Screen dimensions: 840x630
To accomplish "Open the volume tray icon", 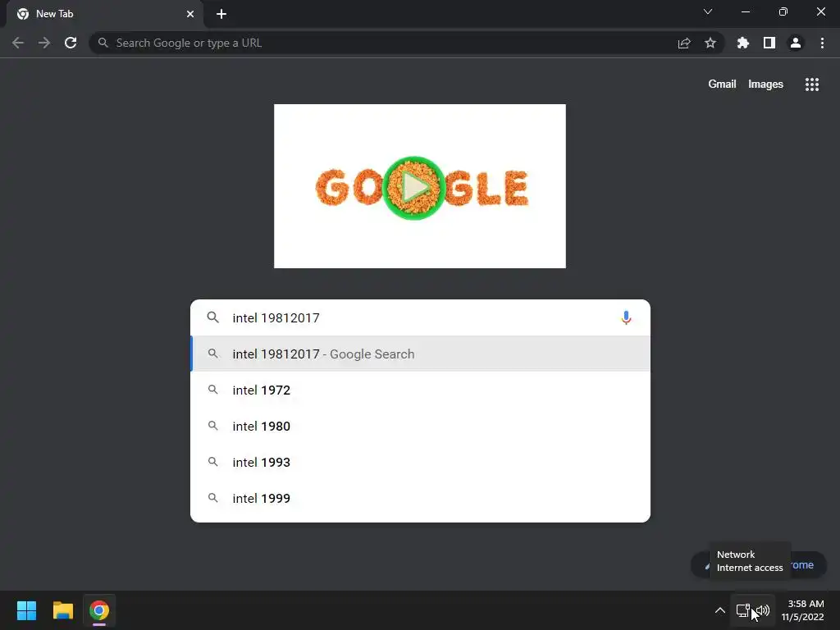I will (x=764, y=610).
